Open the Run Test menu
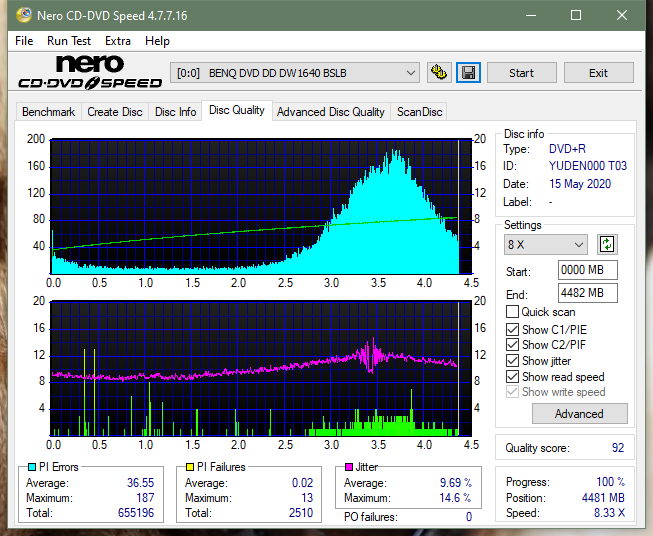 69,41
